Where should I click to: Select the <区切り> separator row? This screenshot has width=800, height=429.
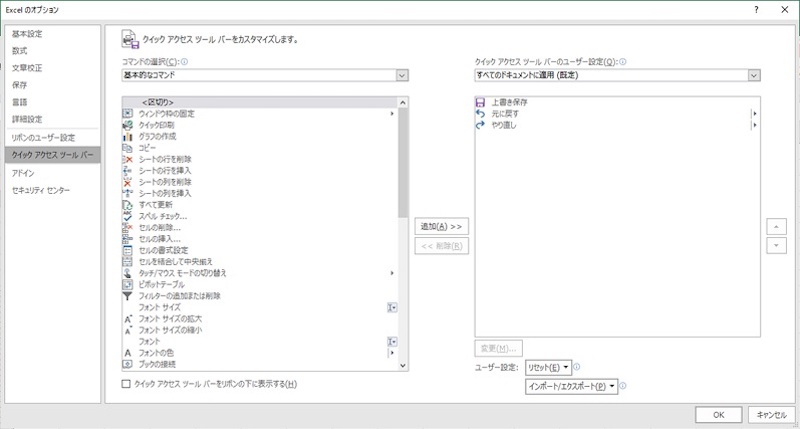click(x=260, y=102)
